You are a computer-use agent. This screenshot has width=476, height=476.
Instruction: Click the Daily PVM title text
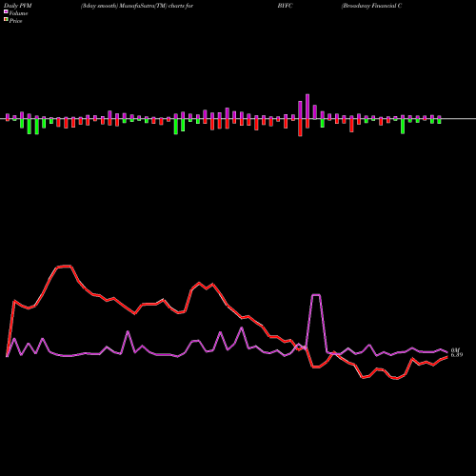click(x=18, y=6)
